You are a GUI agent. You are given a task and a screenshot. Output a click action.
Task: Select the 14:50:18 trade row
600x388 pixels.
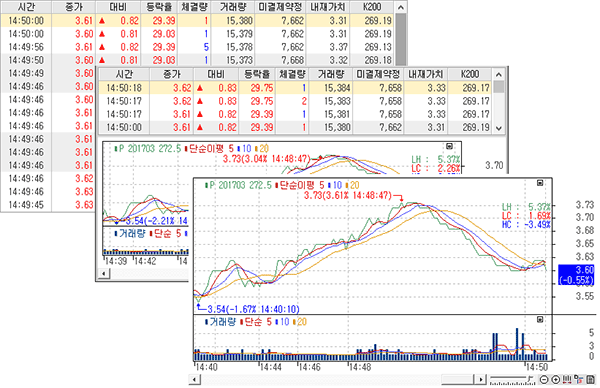295,88
